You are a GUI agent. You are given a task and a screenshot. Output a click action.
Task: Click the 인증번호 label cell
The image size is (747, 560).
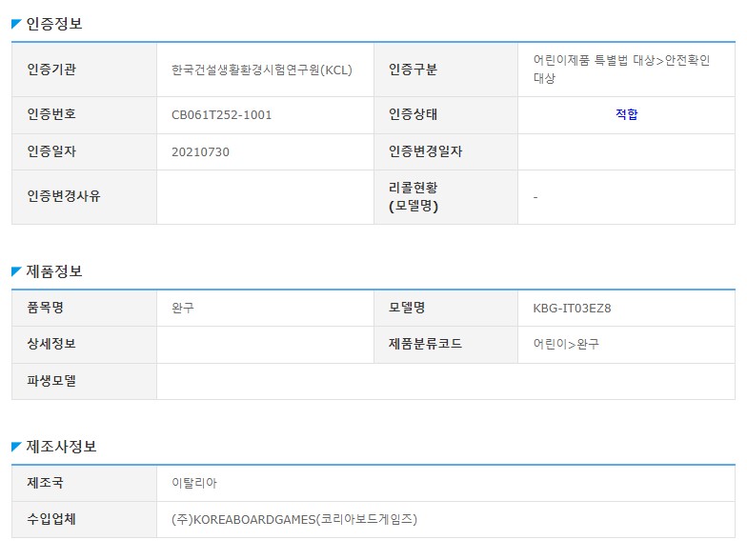coord(84,115)
